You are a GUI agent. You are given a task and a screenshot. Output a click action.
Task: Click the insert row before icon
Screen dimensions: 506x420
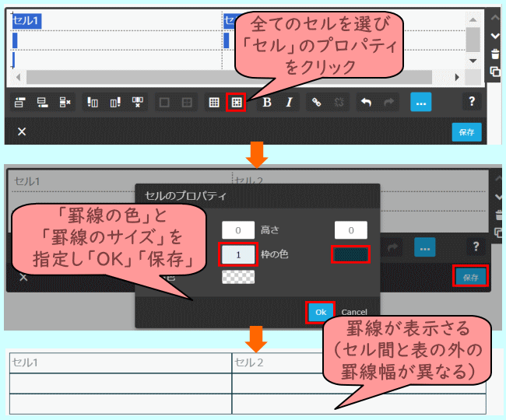[x=20, y=103]
